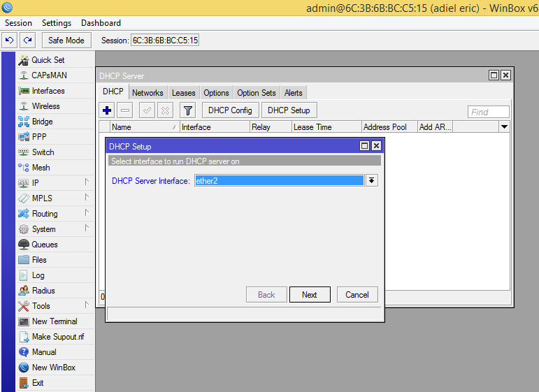This screenshot has width=539, height=392.
Task: Click the DHCP Config button
Action: point(230,110)
